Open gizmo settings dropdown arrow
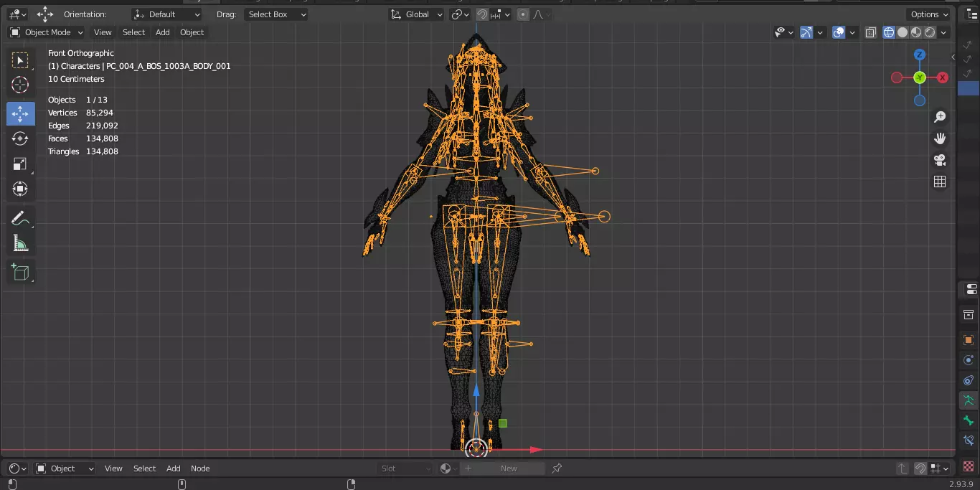 (x=819, y=32)
